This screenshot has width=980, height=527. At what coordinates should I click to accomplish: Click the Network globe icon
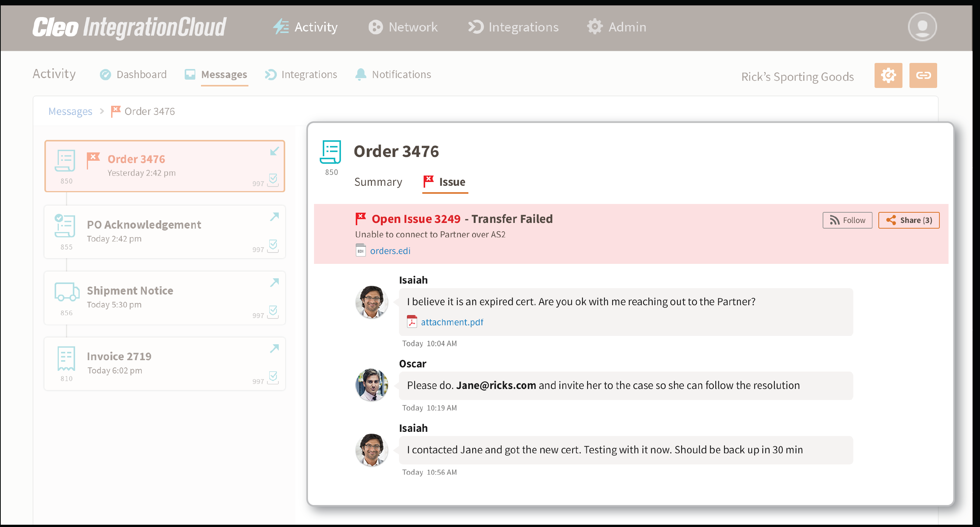coord(376,27)
